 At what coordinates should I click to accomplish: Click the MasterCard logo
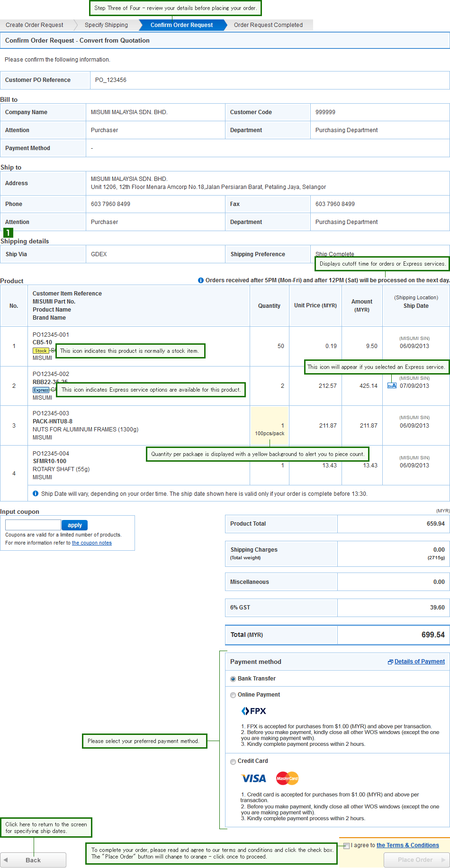coord(287,779)
